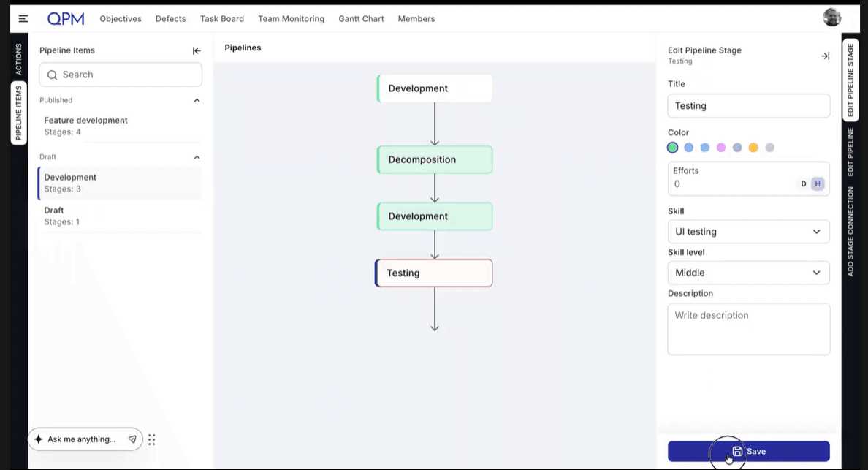Click the Ask me anything button
Viewport: 868px width, 470px height.
point(80,439)
